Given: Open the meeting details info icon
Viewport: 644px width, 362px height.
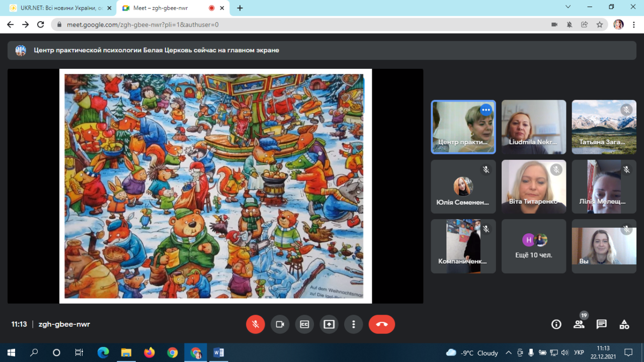Looking at the screenshot, I should click(x=556, y=324).
